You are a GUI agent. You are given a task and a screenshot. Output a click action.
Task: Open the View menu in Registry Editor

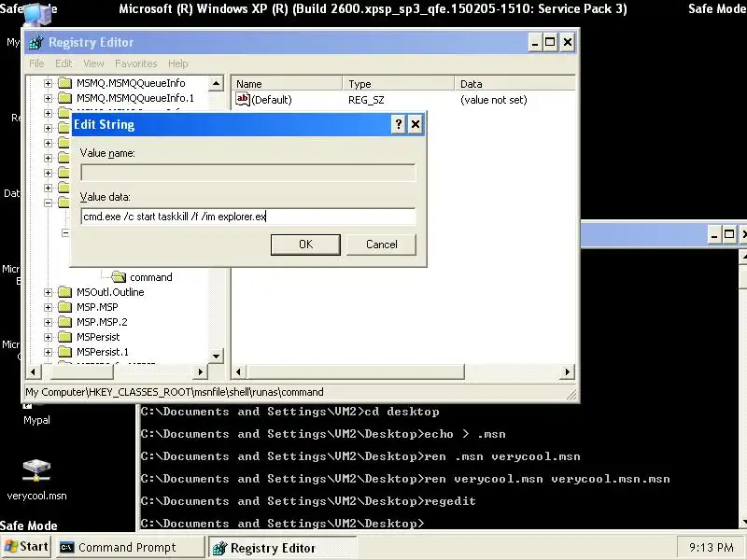pyautogui.click(x=93, y=63)
